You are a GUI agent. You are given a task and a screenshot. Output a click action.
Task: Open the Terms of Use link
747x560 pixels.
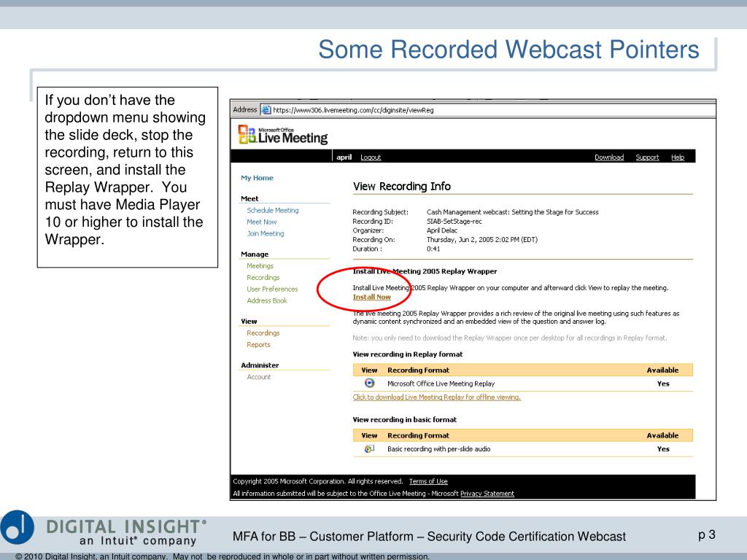pyautogui.click(x=428, y=481)
